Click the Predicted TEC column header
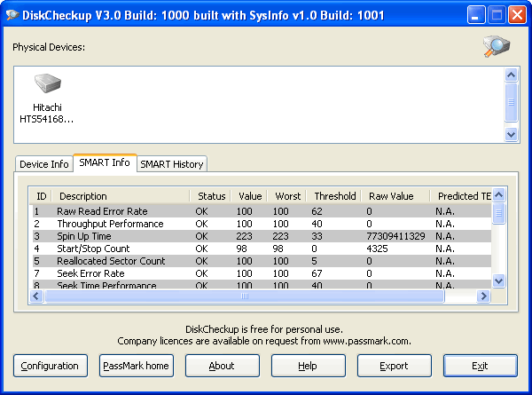This screenshot has width=532, height=395. pyautogui.click(x=461, y=196)
